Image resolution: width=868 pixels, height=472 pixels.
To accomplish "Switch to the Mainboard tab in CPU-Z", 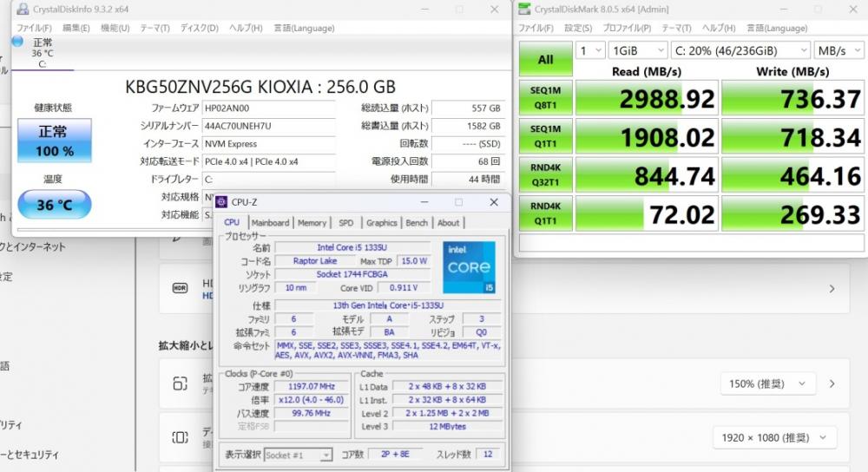I will coord(270,222).
